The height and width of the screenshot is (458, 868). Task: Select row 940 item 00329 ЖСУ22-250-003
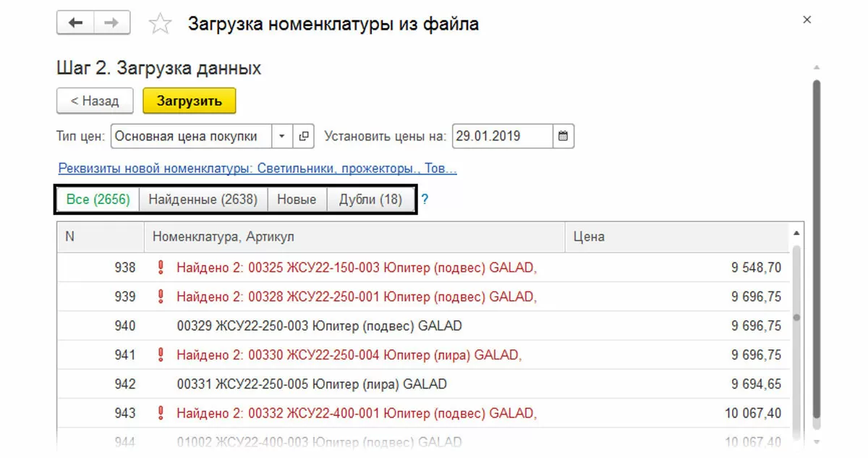pos(319,326)
